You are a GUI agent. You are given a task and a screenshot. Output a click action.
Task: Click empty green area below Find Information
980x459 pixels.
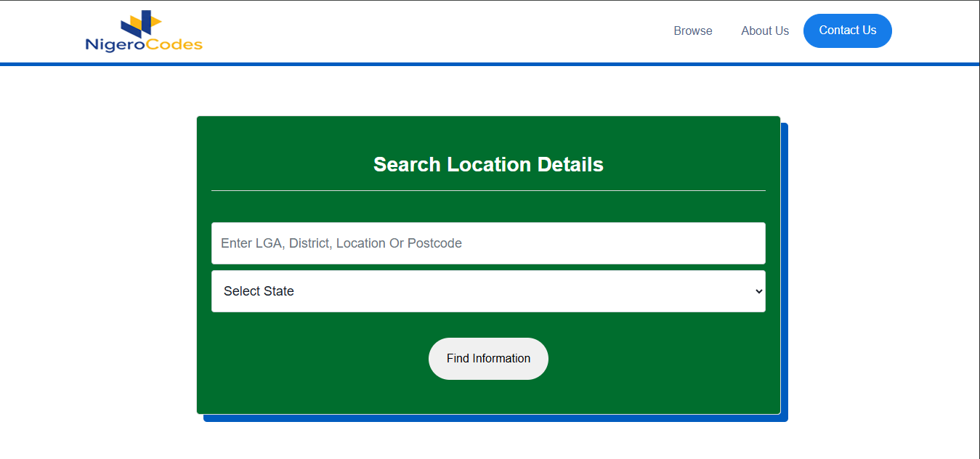488,397
